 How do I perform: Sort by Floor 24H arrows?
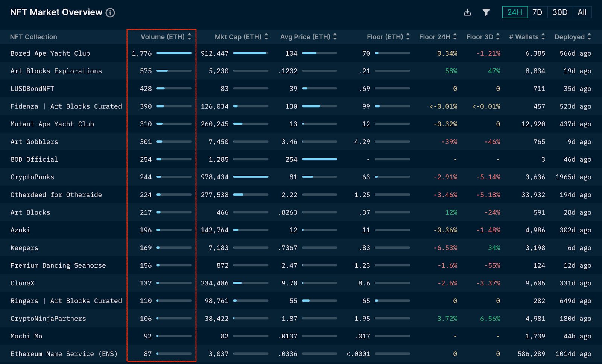pos(455,37)
